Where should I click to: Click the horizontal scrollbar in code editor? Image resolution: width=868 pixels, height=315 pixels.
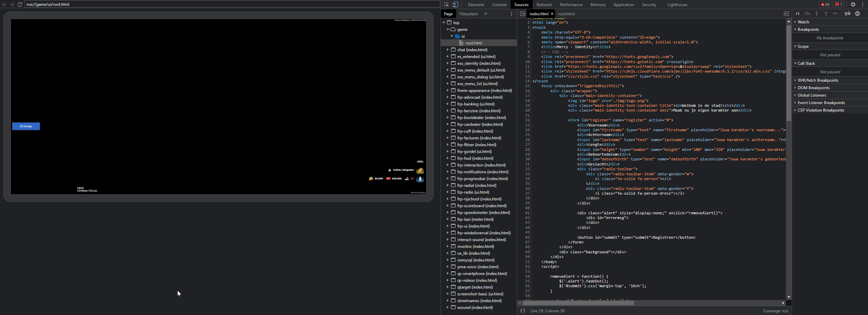coord(578,303)
